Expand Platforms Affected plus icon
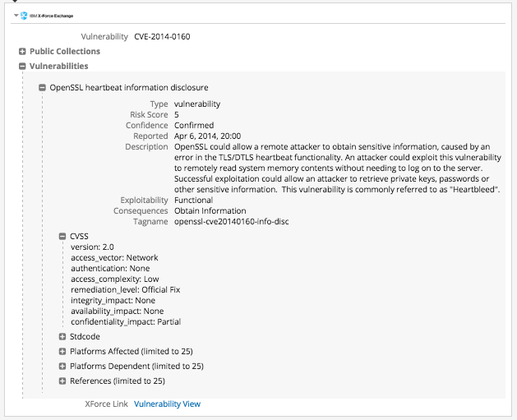This screenshot has height=420, width=517. 62,351
